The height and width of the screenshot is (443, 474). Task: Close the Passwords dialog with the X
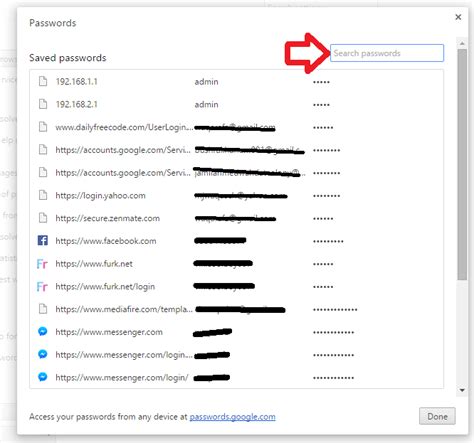(x=458, y=17)
